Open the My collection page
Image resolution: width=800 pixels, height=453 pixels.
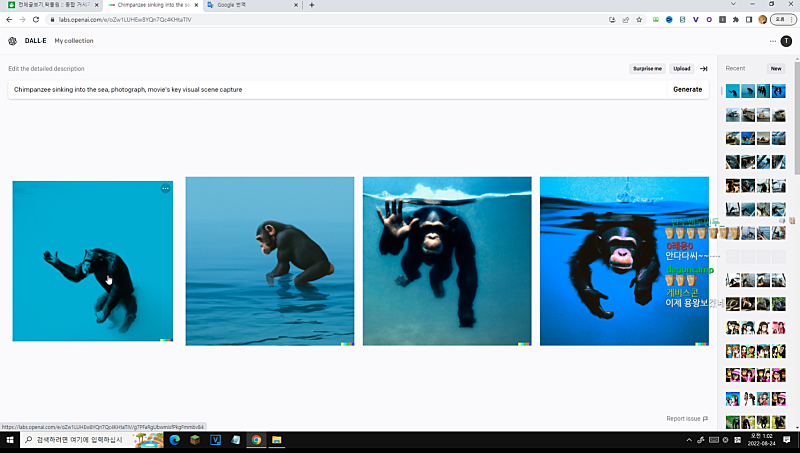pos(74,41)
